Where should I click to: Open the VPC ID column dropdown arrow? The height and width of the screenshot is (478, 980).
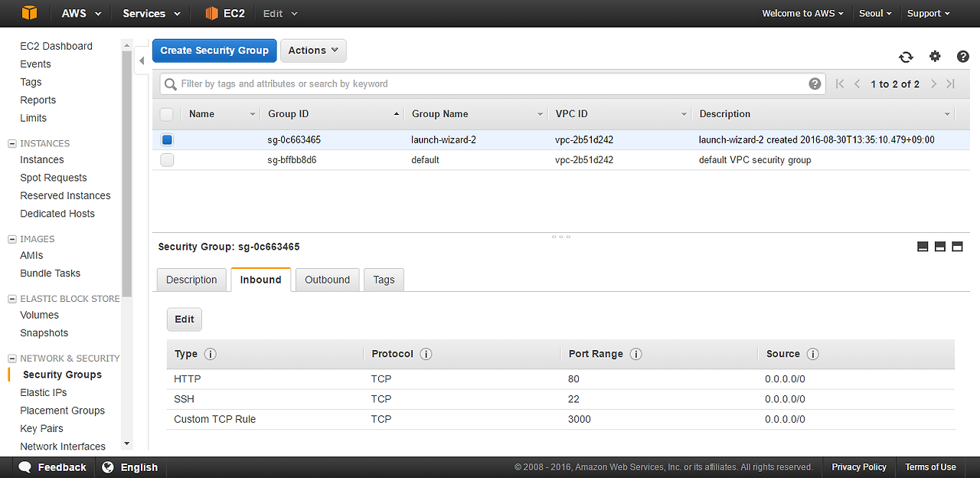coord(684,114)
